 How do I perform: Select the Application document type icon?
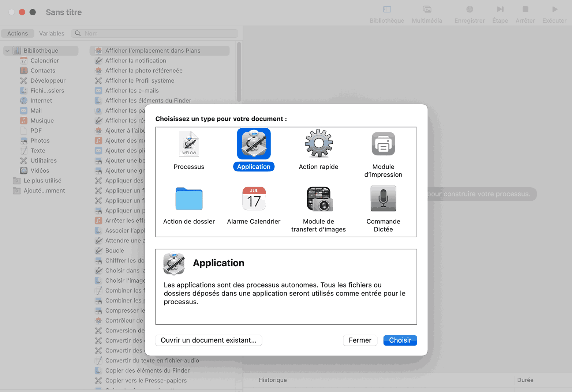click(254, 143)
